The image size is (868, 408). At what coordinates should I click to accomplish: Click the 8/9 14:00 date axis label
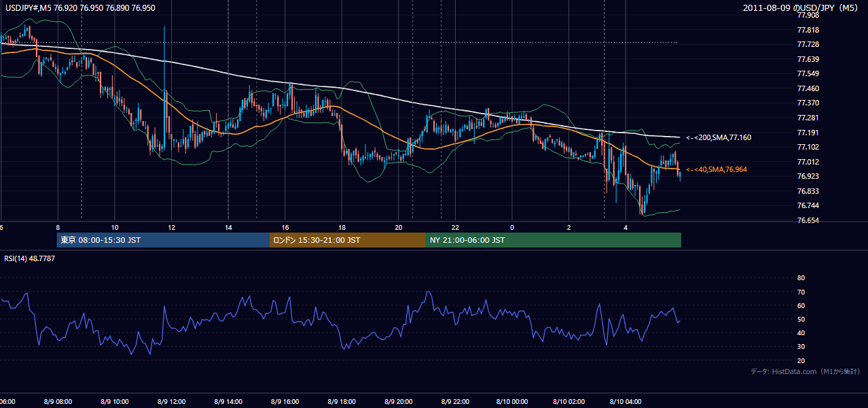(228, 401)
